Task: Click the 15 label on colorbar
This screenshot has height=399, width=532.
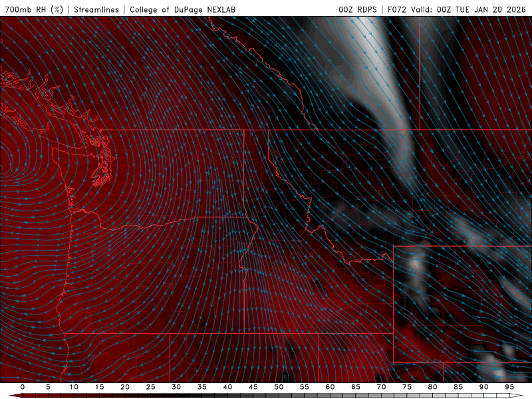Action: click(x=99, y=387)
